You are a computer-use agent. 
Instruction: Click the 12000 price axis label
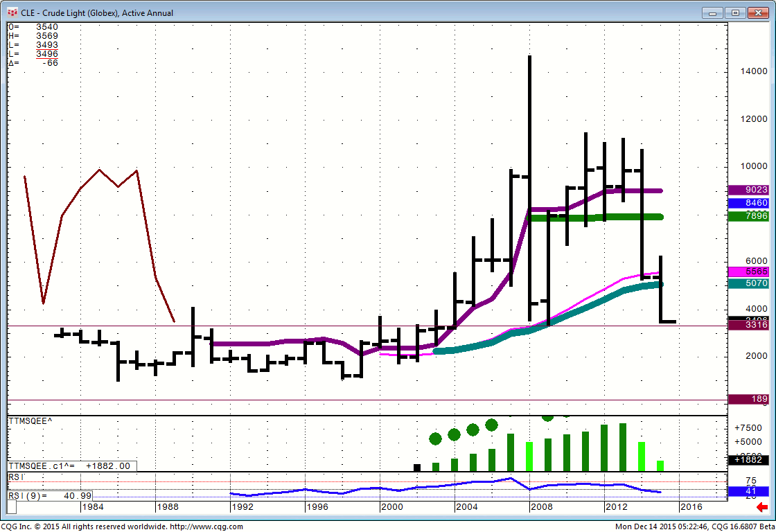pos(754,118)
